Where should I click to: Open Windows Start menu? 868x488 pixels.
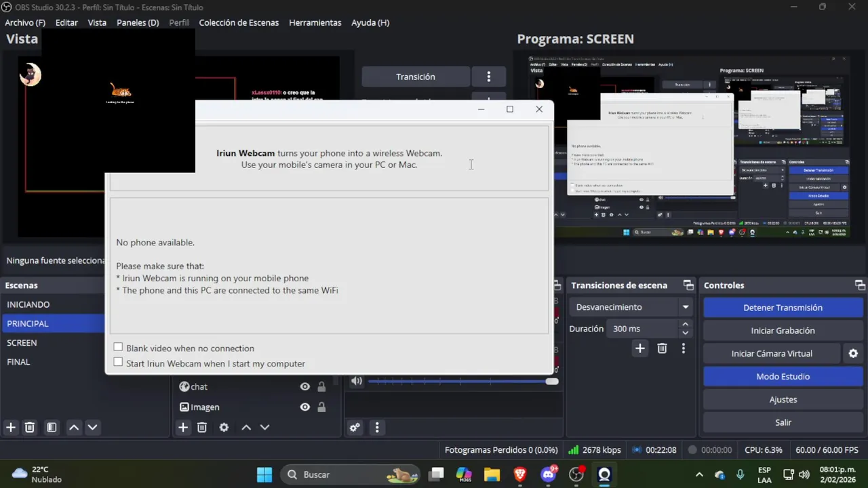(x=264, y=474)
